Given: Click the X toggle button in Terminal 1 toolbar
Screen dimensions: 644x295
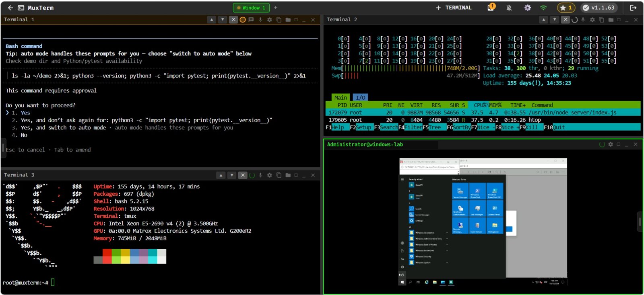Looking at the screenshot, I should (233, 20).
